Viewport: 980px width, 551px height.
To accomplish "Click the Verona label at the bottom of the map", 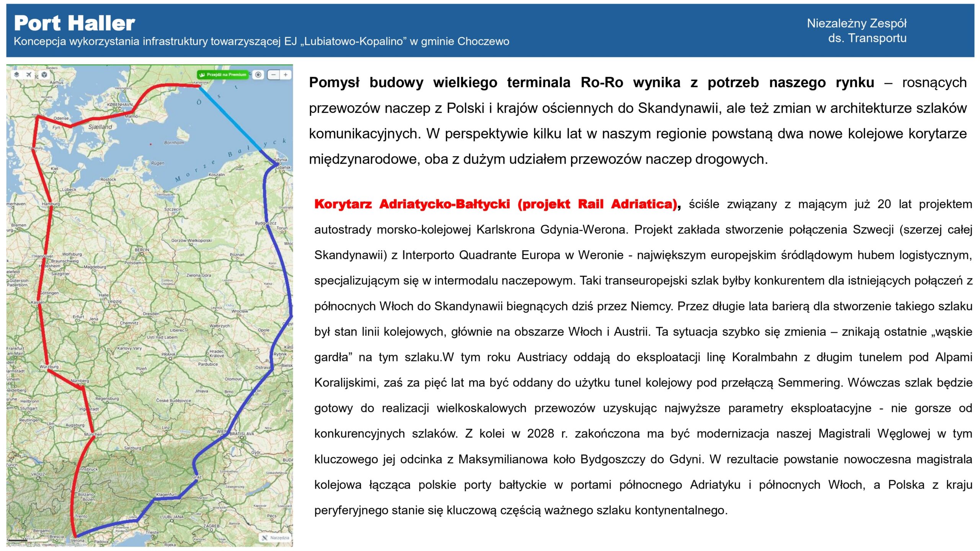I will coord(78,541).
